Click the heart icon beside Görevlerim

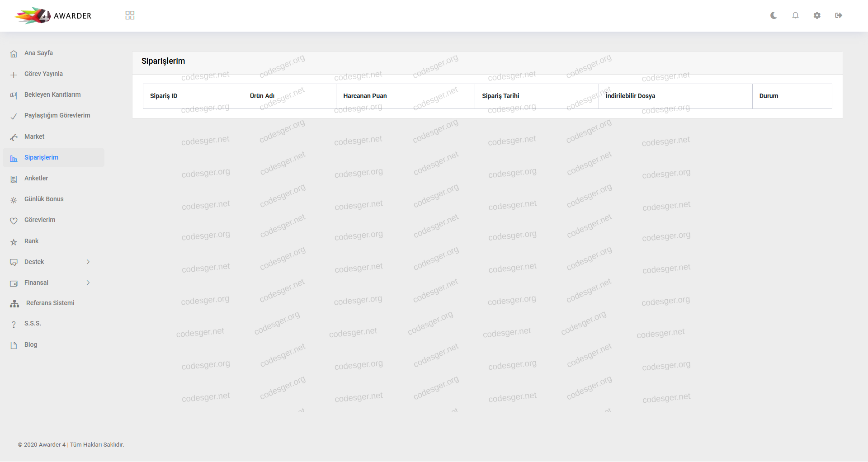tap(14, 221)
